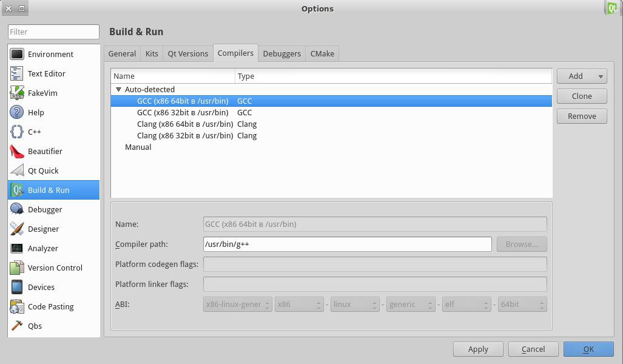The image size is (623, 364).
Task: Click the Compiler path input field
Action: [x=347, y=244]
